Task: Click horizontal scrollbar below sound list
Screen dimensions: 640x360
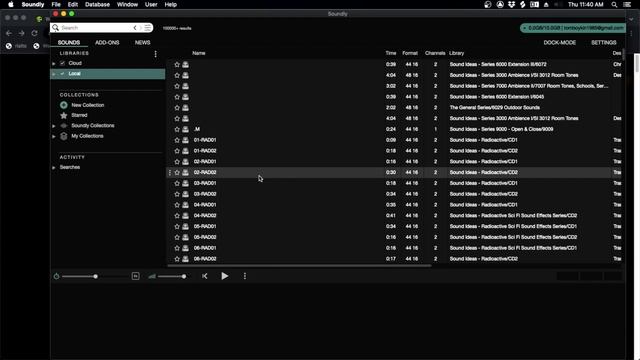Action: 299,266
